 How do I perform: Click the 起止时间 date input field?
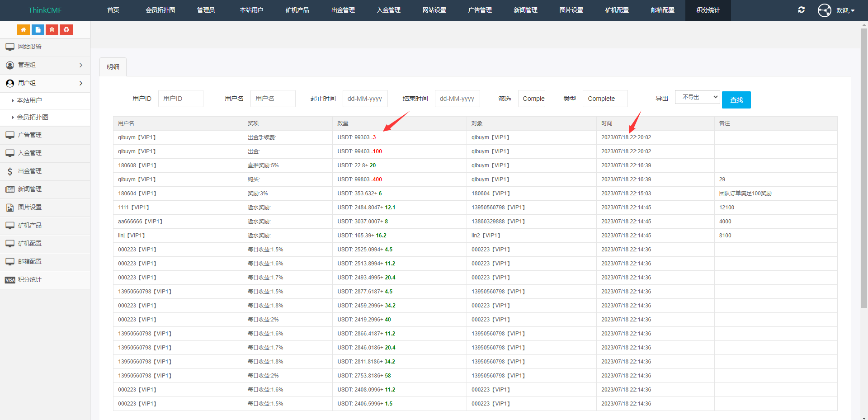[365, 99]
